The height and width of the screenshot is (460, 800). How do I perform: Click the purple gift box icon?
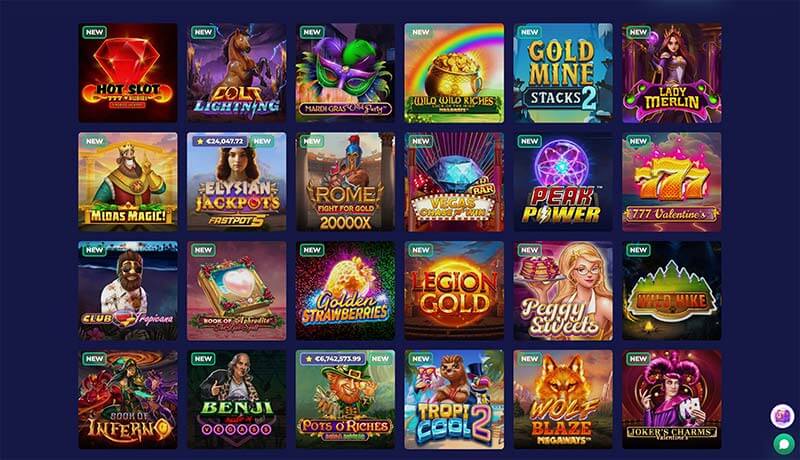782,416
